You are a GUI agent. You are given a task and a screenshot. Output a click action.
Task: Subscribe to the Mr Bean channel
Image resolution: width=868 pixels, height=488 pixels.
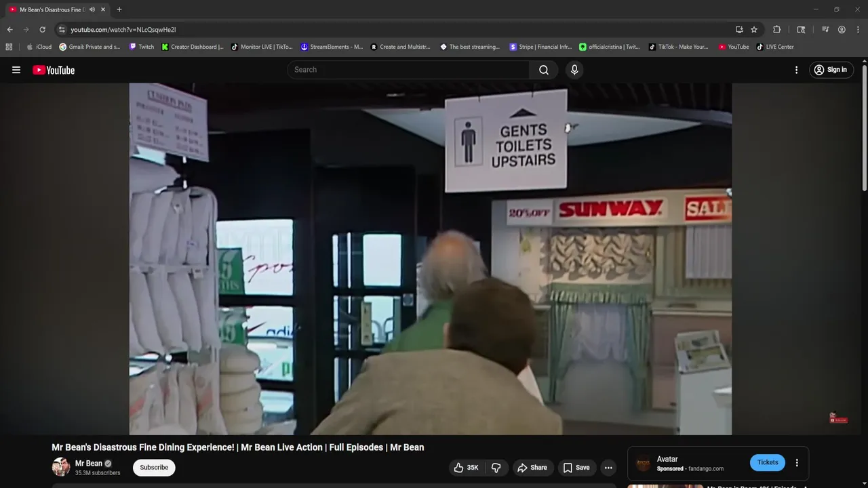point(154,468)
